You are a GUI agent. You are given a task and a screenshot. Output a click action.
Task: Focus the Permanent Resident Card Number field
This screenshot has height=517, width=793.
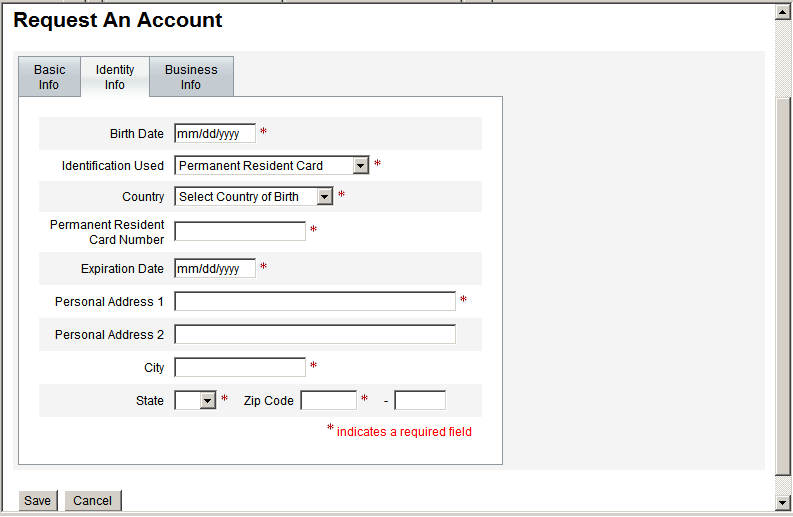pos(240,232)
